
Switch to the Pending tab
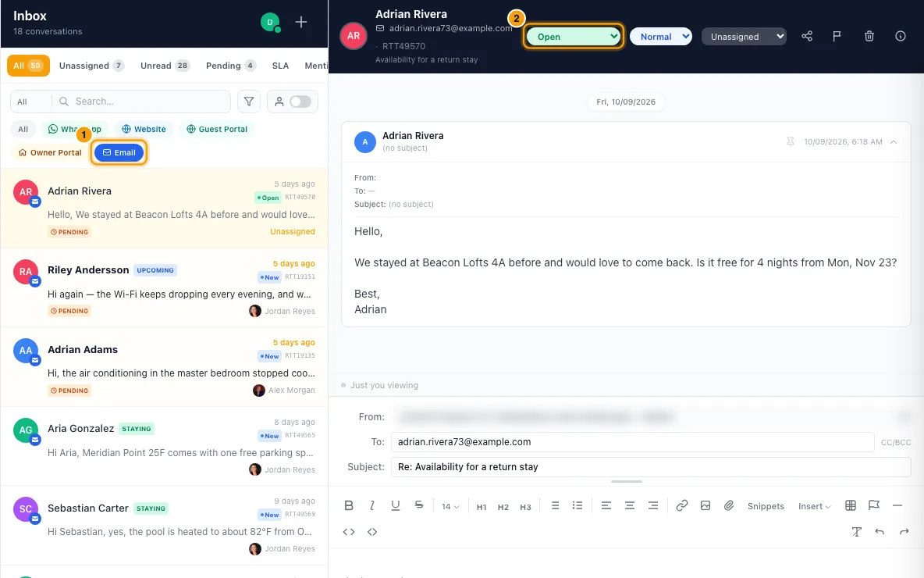[231, 66]
